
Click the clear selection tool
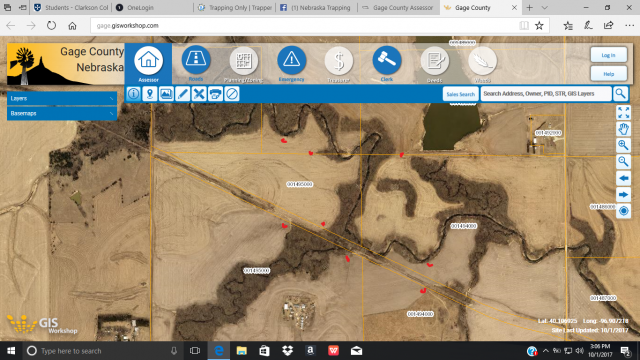pyautogui.click(x=232, y=94)
